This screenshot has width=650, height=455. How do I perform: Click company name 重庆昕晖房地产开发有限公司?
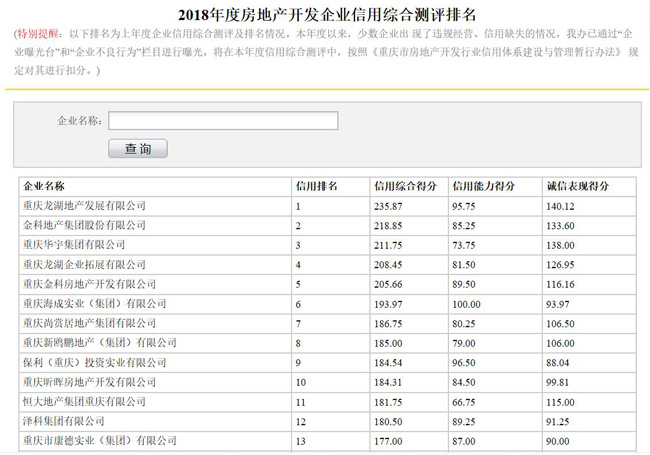click(x=90, y=382)
